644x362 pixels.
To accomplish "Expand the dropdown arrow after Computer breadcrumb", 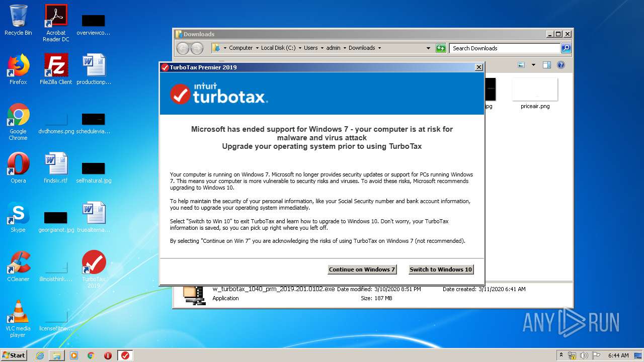I will [x=257, y=48].
